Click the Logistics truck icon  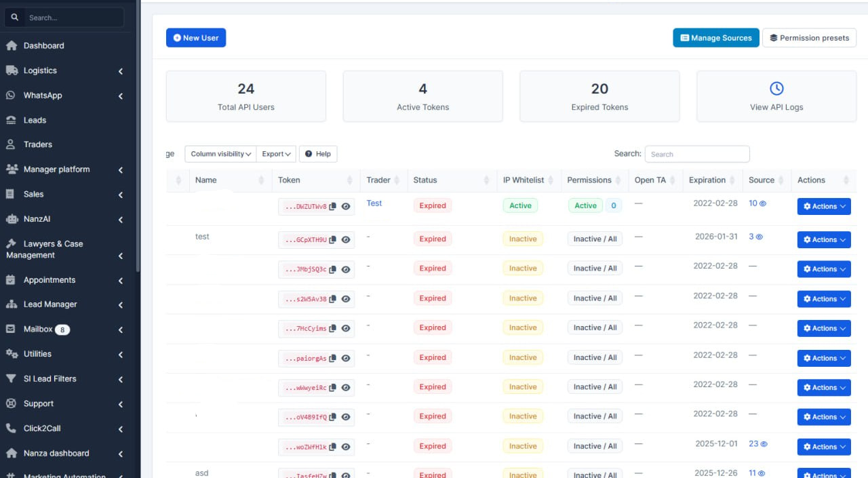(11, 71)
